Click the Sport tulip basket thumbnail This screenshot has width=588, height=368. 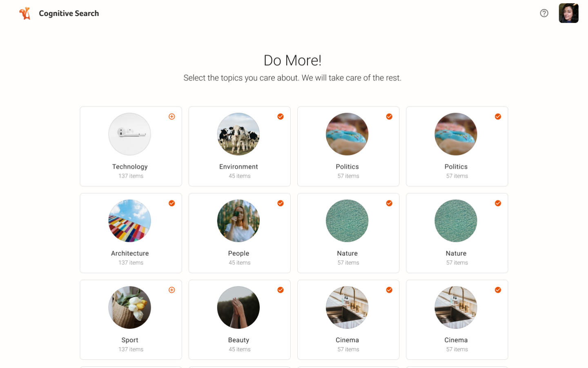pos(130,307)
